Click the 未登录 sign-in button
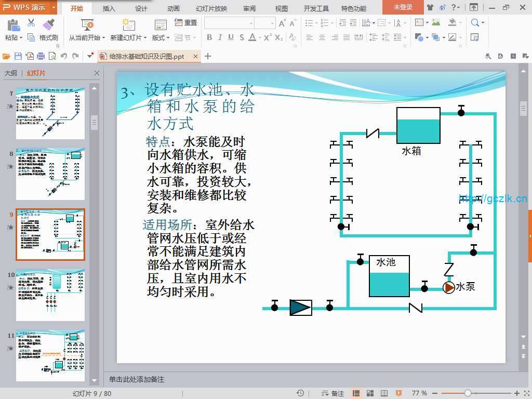The image size is (532, 399). (403, 7)
